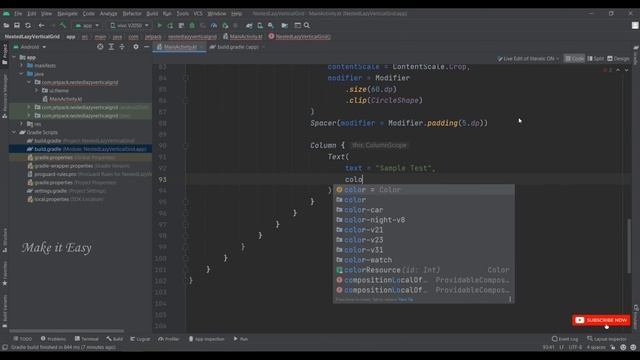Collapse the app module tree node
The width and height of the screenshot is (640, 360).
point(15,58)
